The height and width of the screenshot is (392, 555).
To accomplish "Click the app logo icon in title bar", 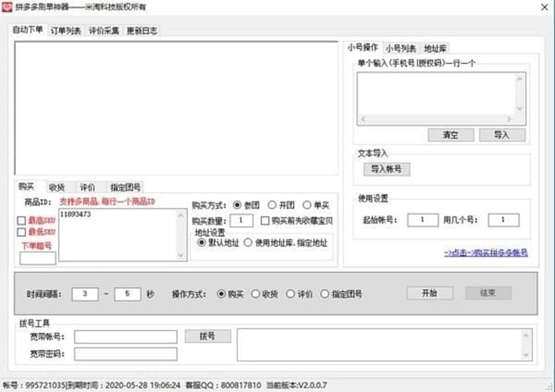I will [x=7, y=7].
